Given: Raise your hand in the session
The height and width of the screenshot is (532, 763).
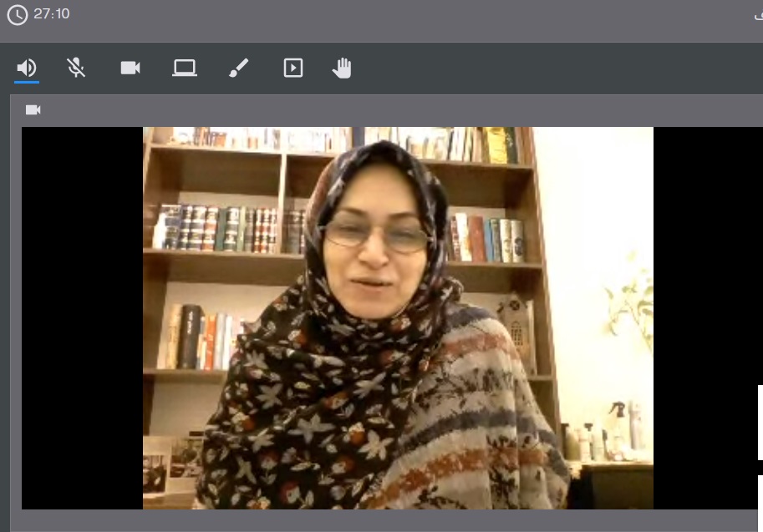Looking at the screenshot, I should (x=342, y=68).
